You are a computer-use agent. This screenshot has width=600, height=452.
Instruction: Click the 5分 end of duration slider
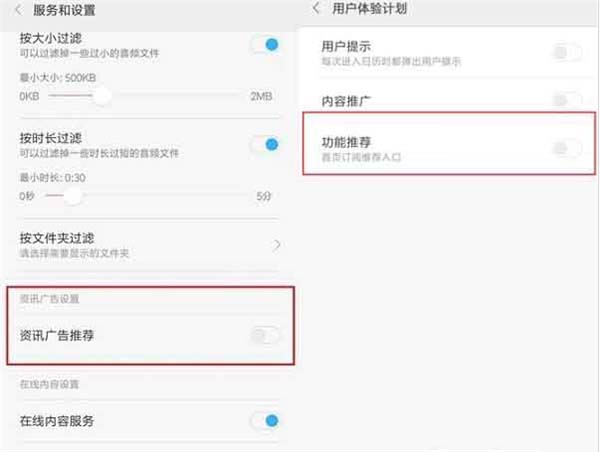(x=264, y=196)
